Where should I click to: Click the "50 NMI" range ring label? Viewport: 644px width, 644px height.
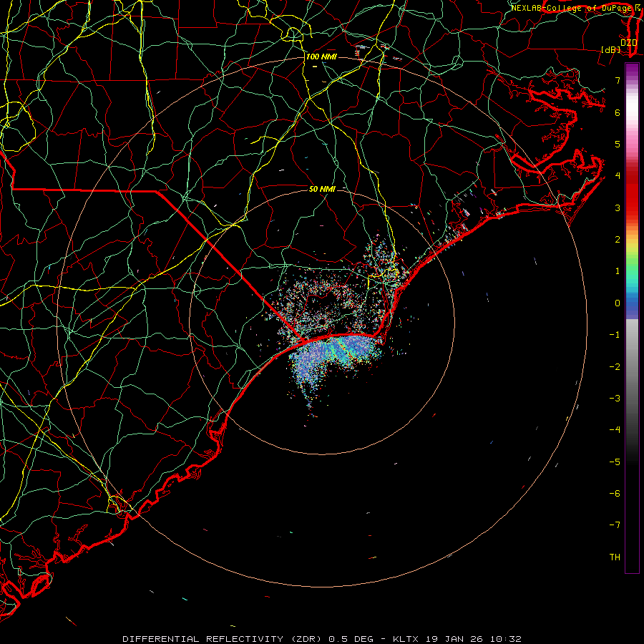point(322,189)
